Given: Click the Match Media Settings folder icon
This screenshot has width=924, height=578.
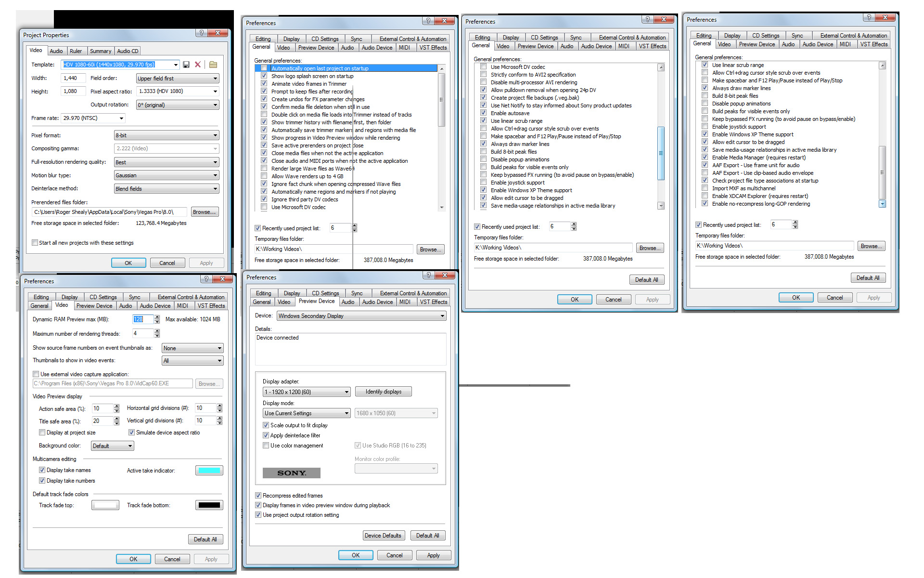Looking at the screenshot, I should pos(213,65).
